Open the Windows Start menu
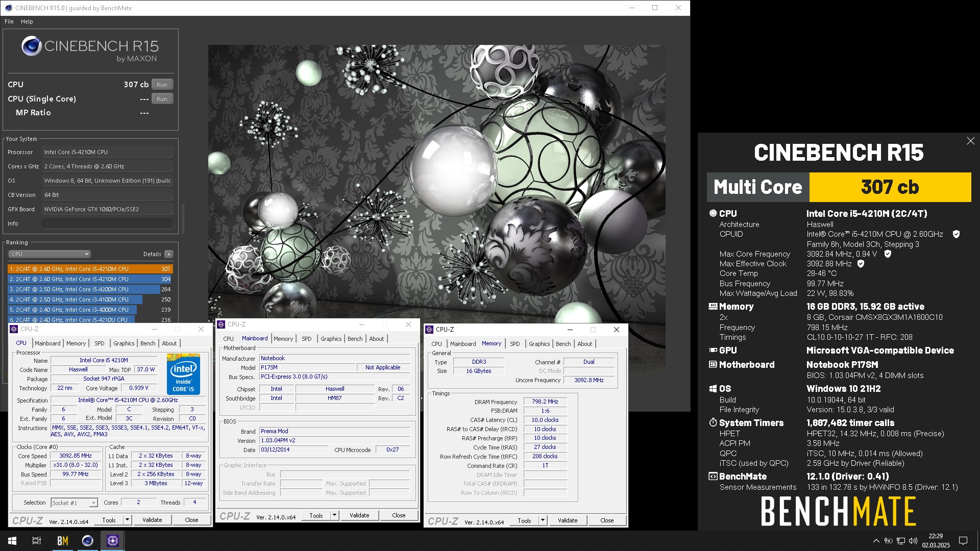This screenshot has height=551, width=980. [x=12, y=541]
